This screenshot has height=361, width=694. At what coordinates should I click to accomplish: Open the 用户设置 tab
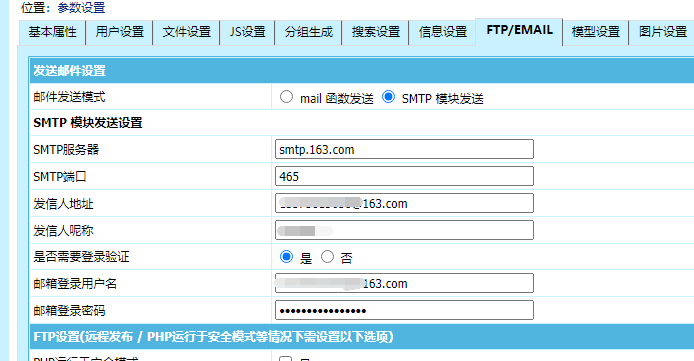[x=120, y=32]
